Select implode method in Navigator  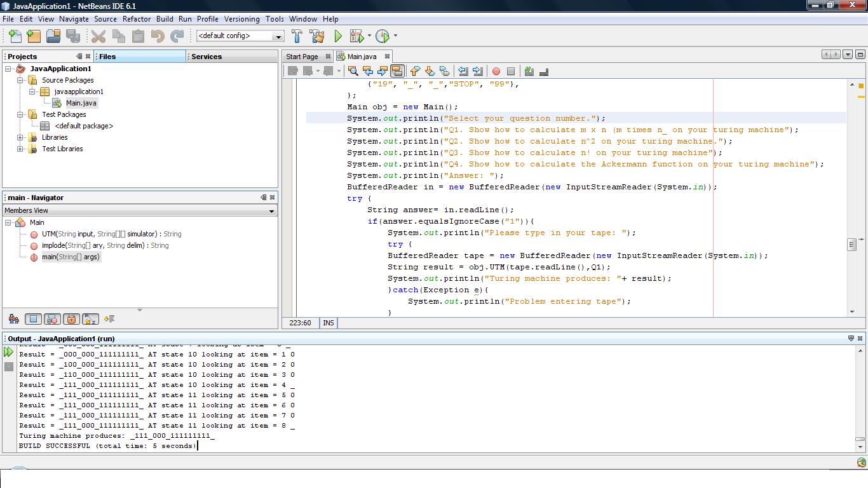(105, 245)
